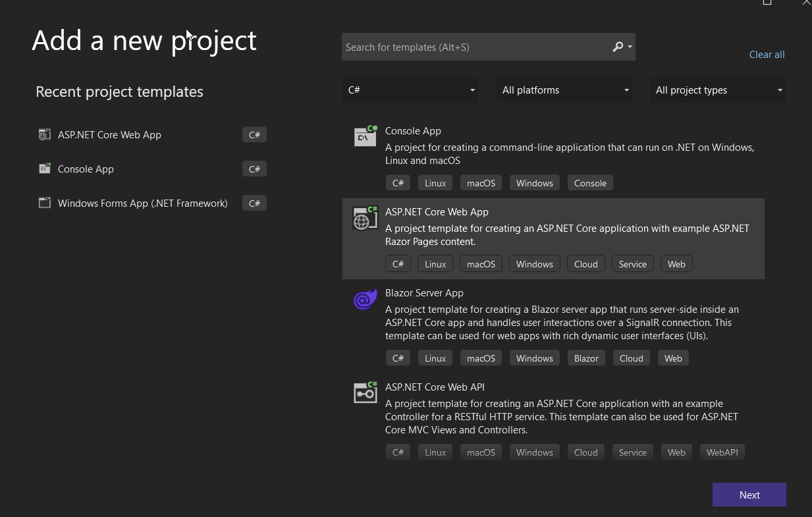Click the Next button
812x517 pixels.
749,495
